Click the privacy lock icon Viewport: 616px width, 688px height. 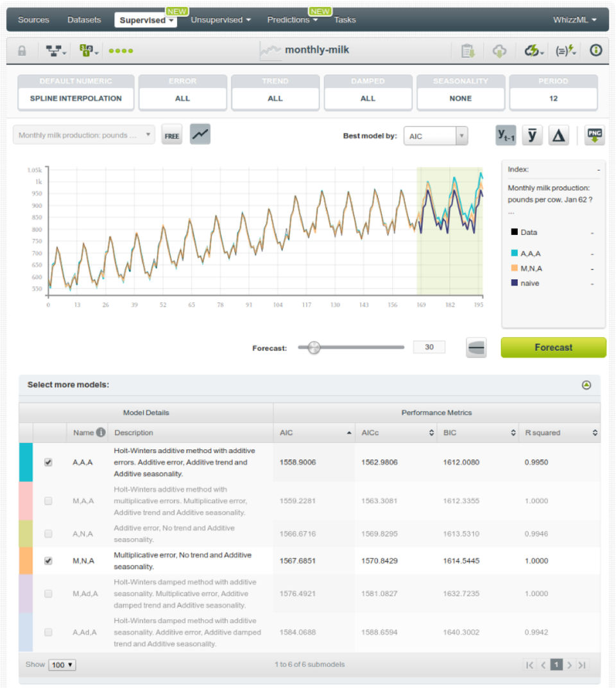(22, 51)
